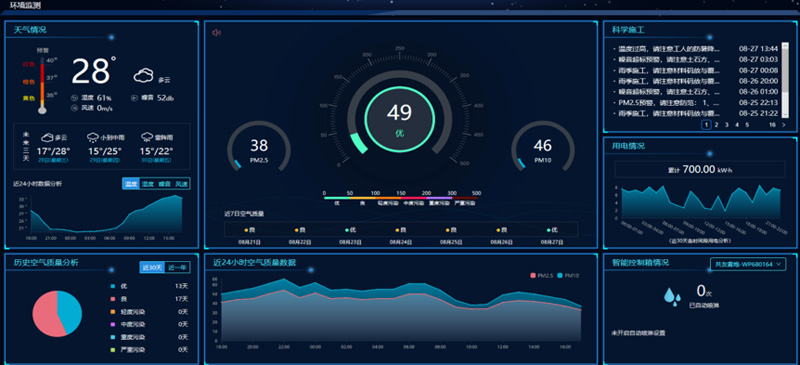Click the 风速 wind speed icon beside 0m/s
800x365 pixels.
tap(74, 108)
